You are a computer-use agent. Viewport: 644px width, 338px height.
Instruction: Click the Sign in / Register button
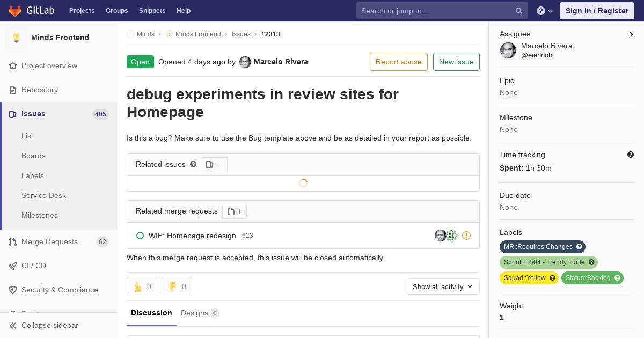click(597, 11)
